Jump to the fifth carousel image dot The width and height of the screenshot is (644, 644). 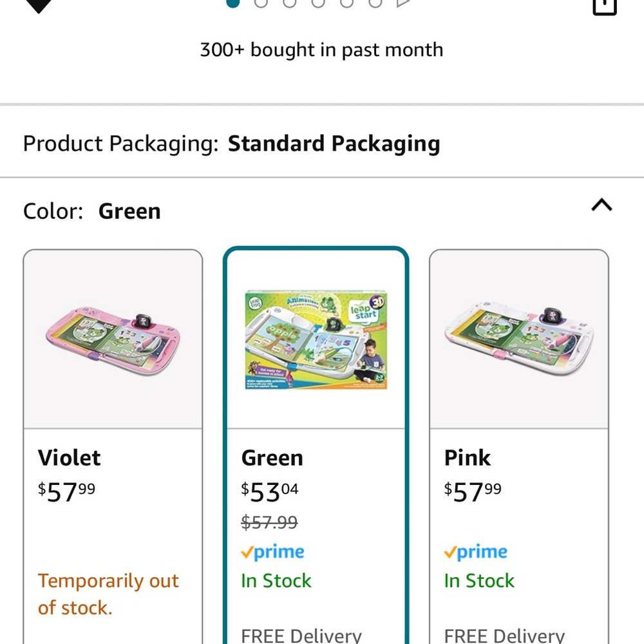[x=347, y=3]
